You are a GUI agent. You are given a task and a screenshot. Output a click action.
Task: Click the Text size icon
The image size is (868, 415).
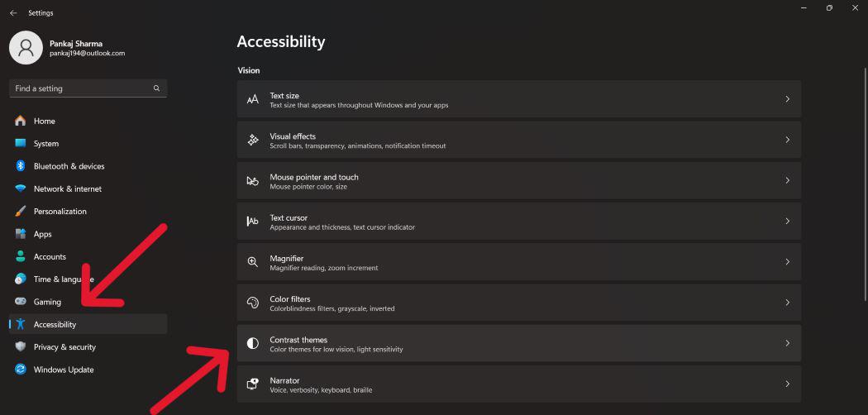click(253, 100)
